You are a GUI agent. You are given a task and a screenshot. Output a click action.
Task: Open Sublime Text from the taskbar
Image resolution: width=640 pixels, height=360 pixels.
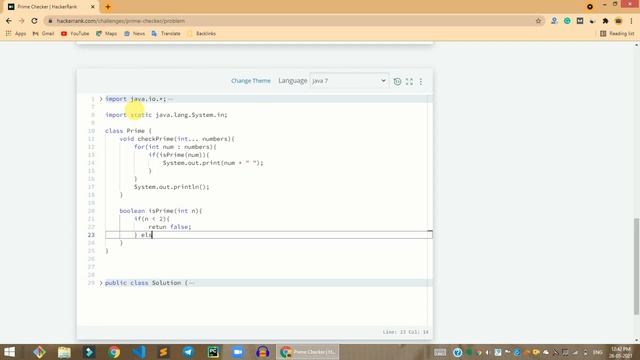pos(163,352)
